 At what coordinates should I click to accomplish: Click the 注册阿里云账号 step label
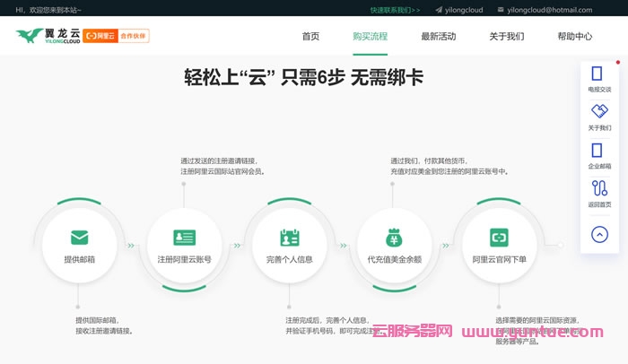click(x=184, y=259)
